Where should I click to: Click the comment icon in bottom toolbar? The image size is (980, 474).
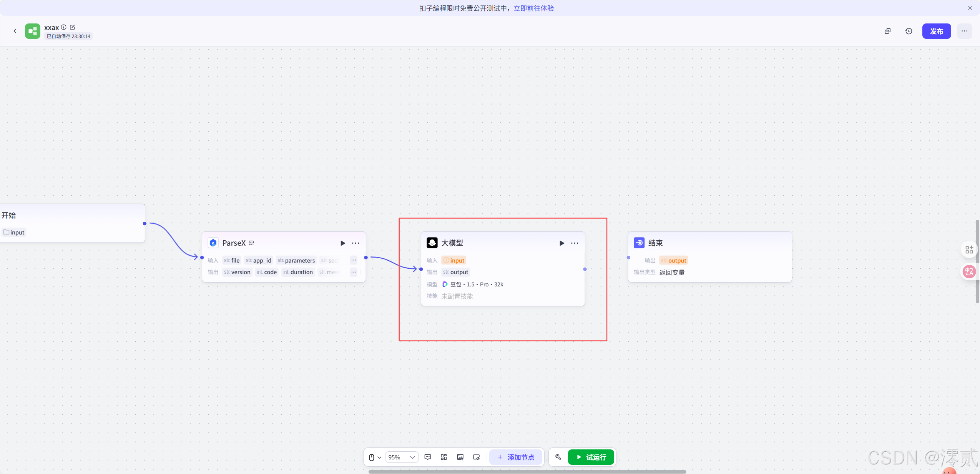click(x=427, y=457)
